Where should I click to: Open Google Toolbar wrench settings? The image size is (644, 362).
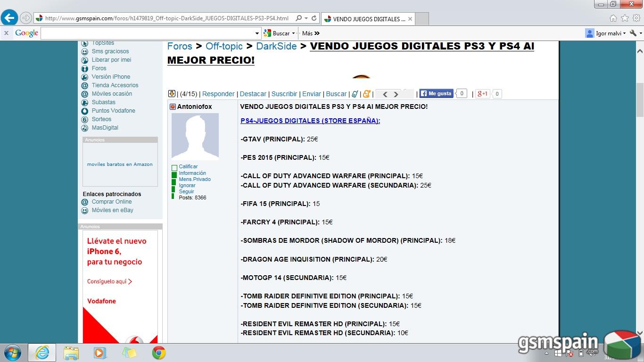(x=633, y=33)
